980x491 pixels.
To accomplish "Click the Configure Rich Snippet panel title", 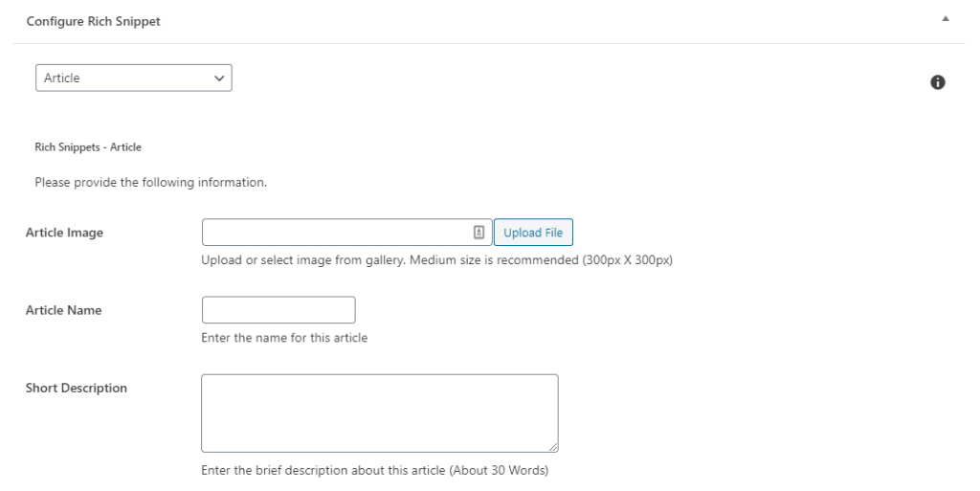I will point(94,21).
